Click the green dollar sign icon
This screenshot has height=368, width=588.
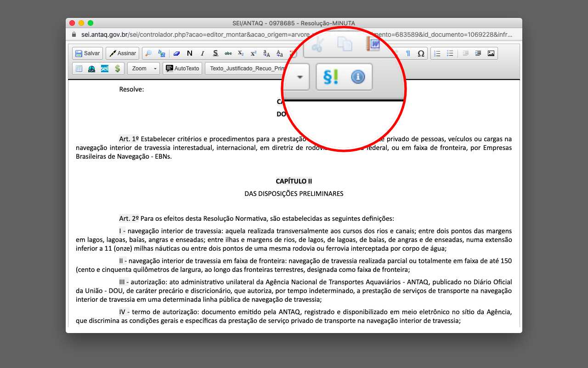[118, 69]
